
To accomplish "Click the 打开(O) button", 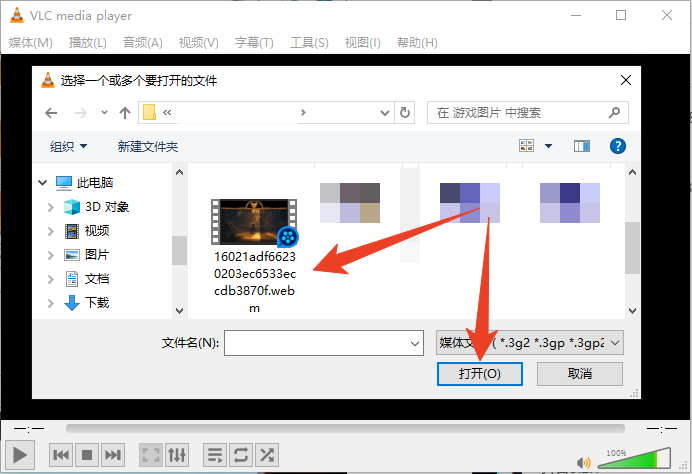I will (x=480, y=373).
